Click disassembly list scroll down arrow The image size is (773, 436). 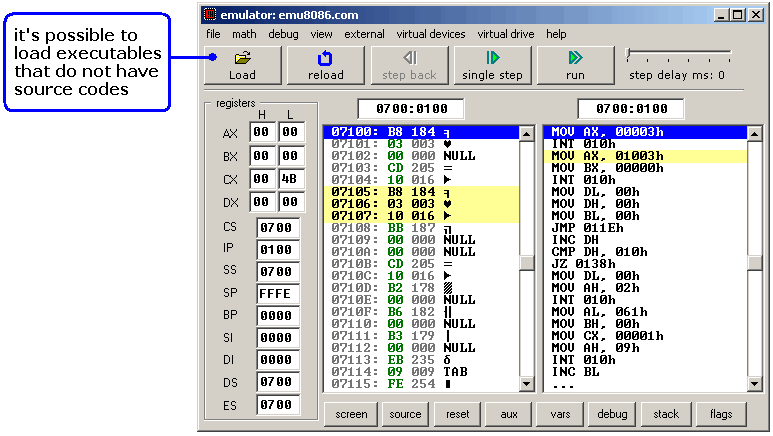point(755,384)
